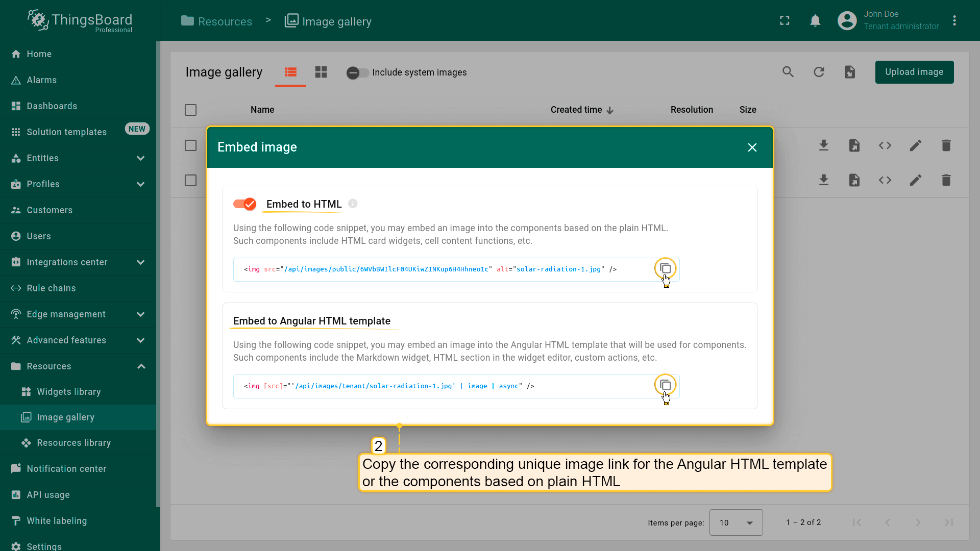The image size is (980, 551).
Task: Open search in image gallery toolbar
Action: [788, 72]
